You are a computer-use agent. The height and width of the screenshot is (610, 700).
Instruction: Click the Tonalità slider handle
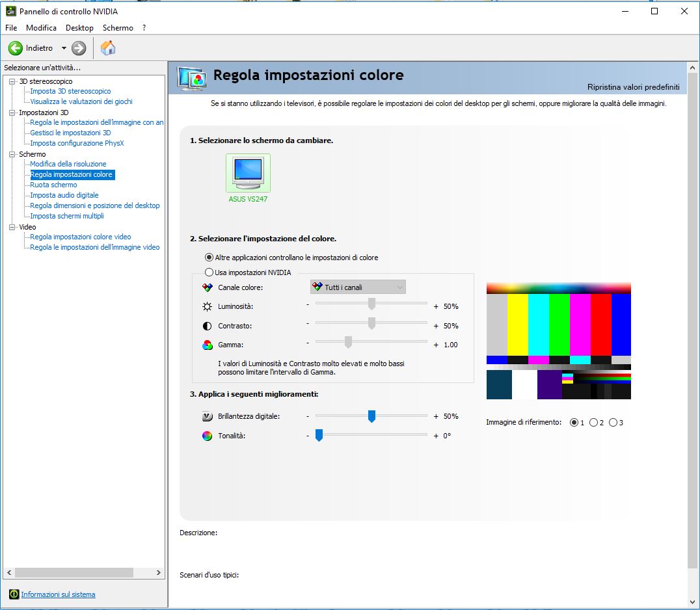(319, 435)
